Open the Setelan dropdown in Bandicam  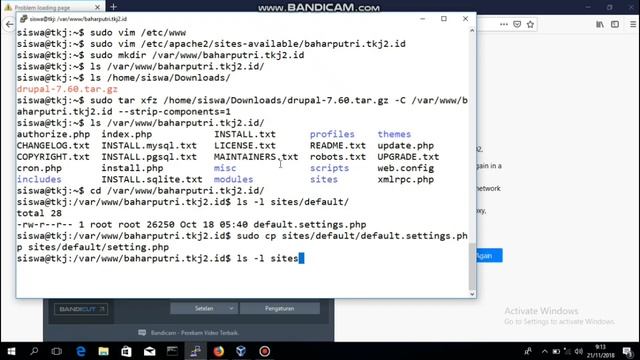pos(204,309)
